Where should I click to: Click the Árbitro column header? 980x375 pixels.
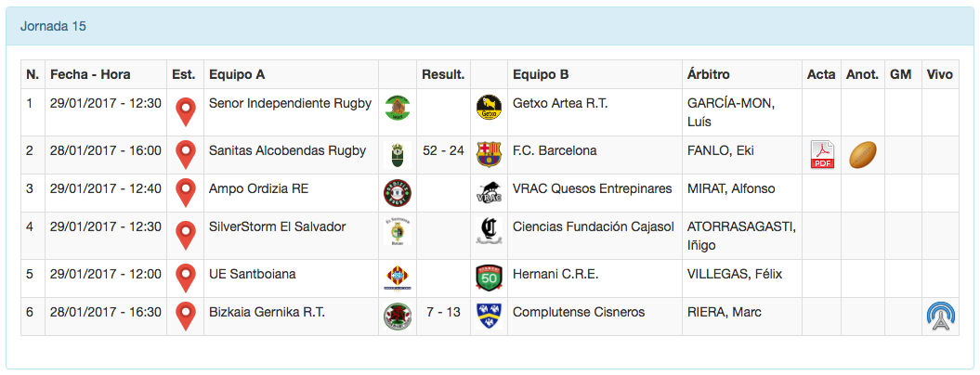pyautogui.click(x=708, y=75)
